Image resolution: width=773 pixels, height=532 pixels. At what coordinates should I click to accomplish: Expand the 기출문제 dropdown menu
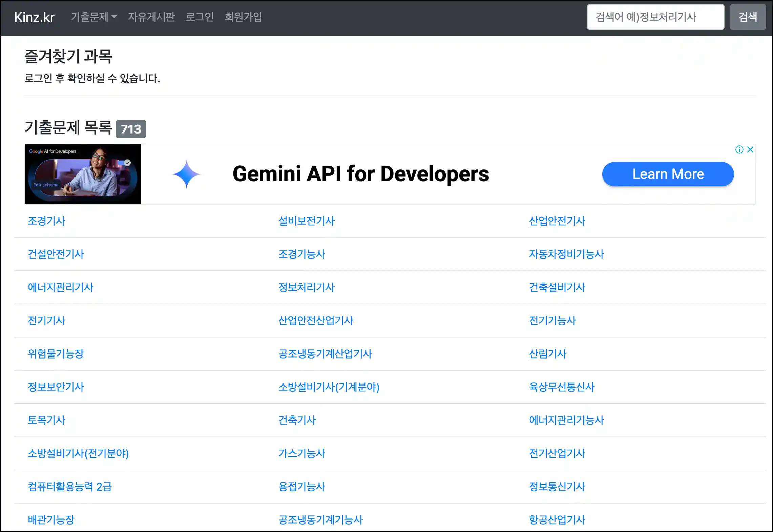[94, 17]
